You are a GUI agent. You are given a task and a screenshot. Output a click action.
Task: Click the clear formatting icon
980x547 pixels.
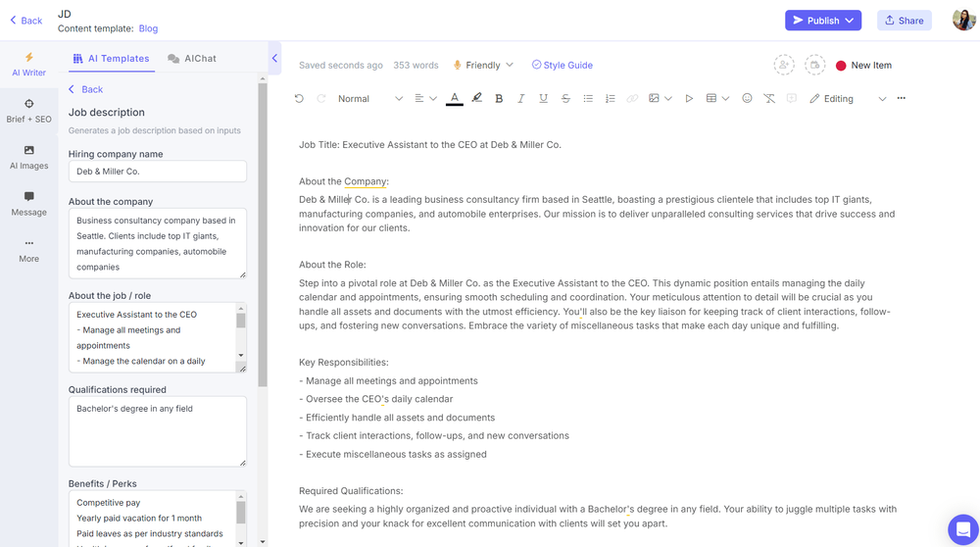pyautogui.click(x=769, y=99)
